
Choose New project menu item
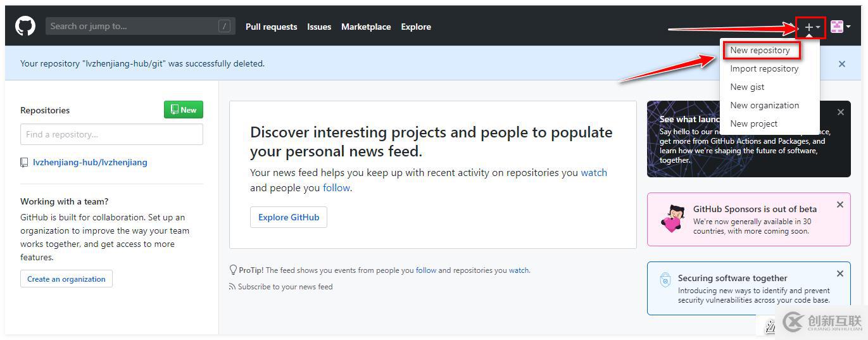[x=753, y=123]
